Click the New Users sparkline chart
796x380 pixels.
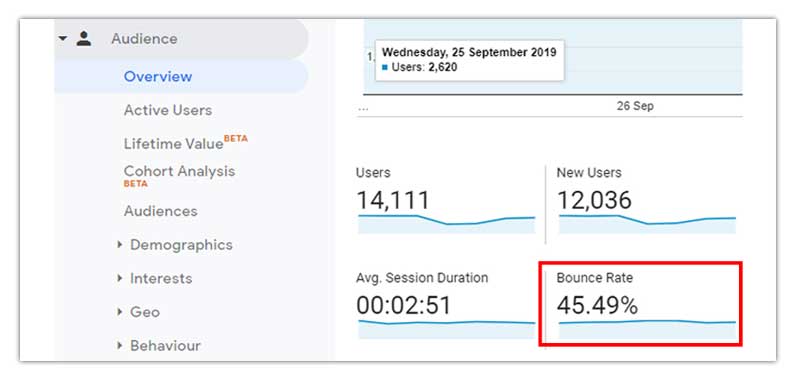tap(647, 224)
